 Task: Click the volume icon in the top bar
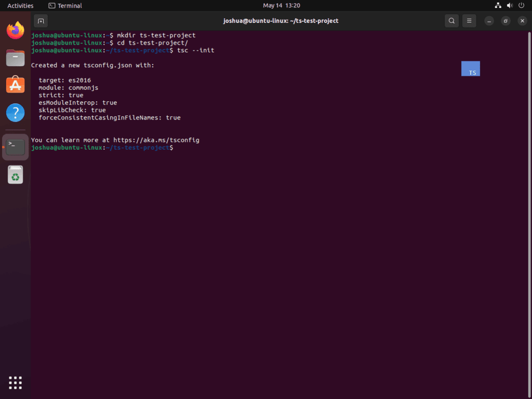coord(509,5)
